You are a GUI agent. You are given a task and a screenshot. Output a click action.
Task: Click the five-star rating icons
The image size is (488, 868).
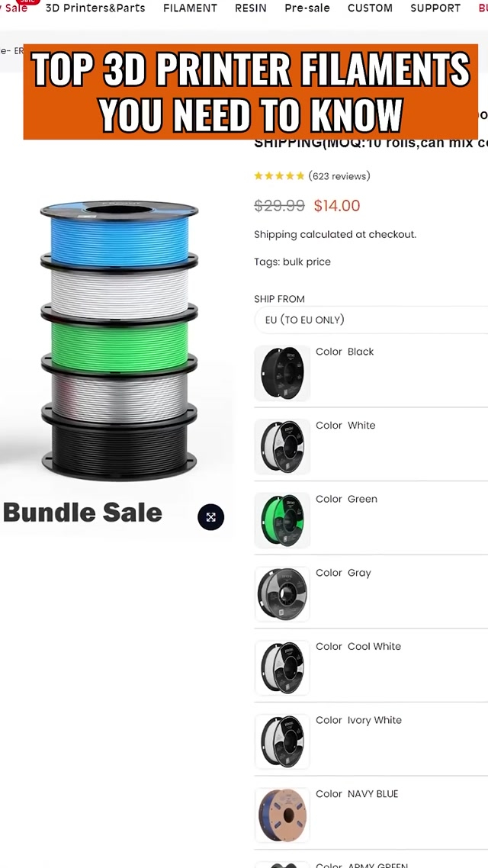pyautogui.click(x=279, y=176)
